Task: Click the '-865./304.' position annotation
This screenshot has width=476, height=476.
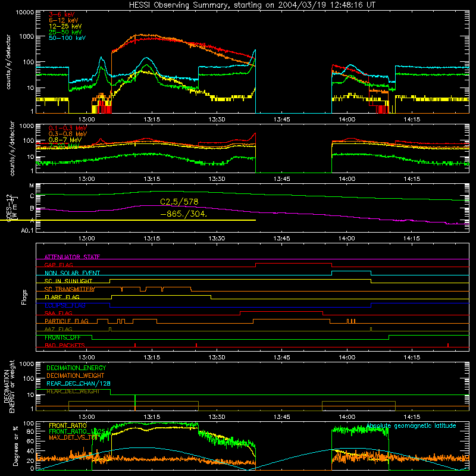Action: point(184,214)
